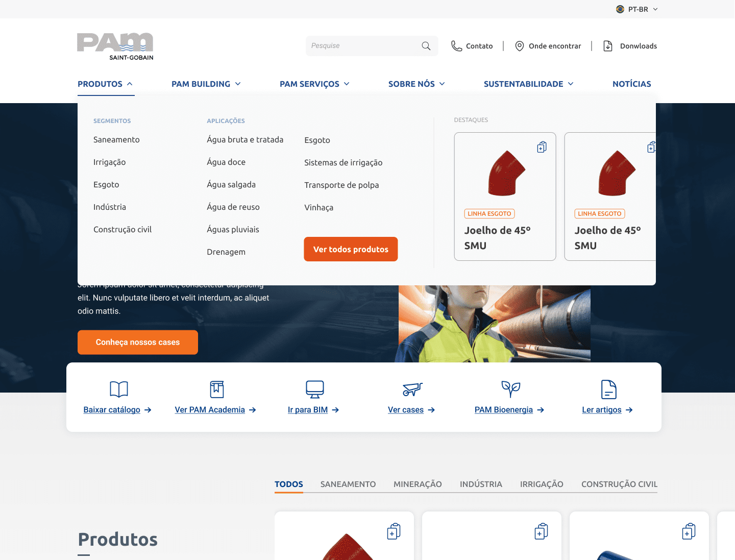Open Transporte de polpa application
The image size is (735, 560).
click(x=341, y=185)
